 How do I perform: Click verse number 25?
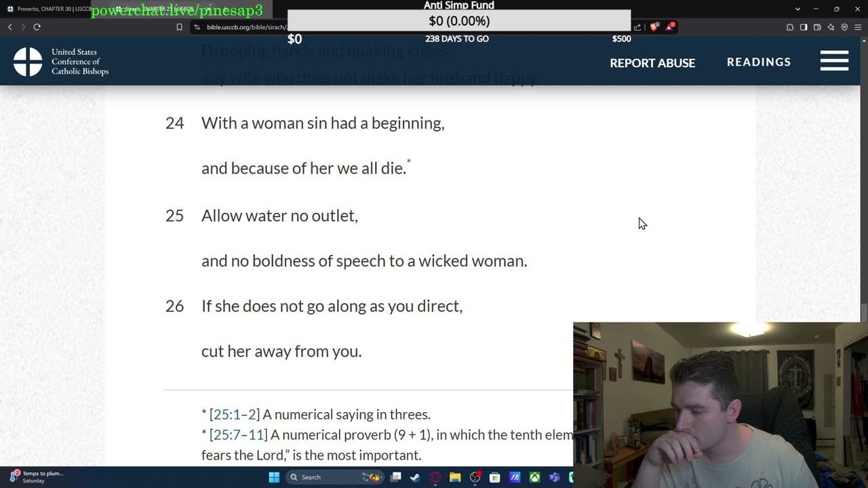(x=174, y=216)
